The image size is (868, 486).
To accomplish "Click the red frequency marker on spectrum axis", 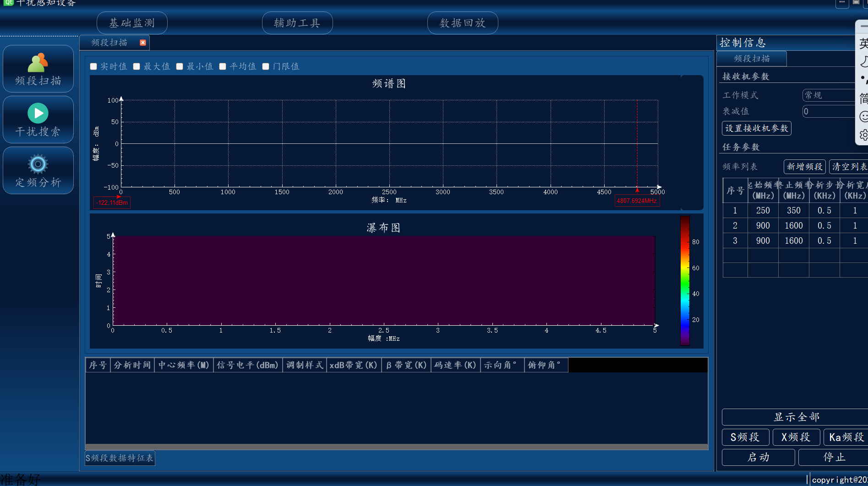I will click(x=637, y=190).
